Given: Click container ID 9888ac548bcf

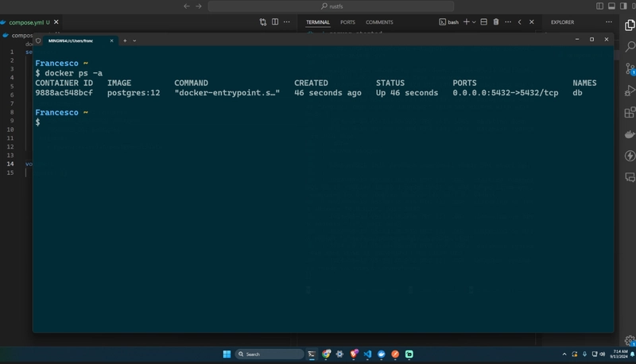Looking at the screenshot, I should click(64, 93).
